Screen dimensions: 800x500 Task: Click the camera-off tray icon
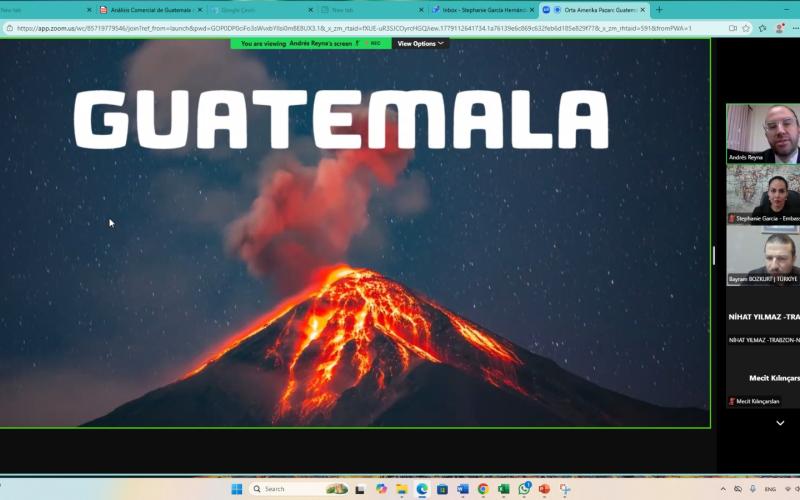click(738, 489)
